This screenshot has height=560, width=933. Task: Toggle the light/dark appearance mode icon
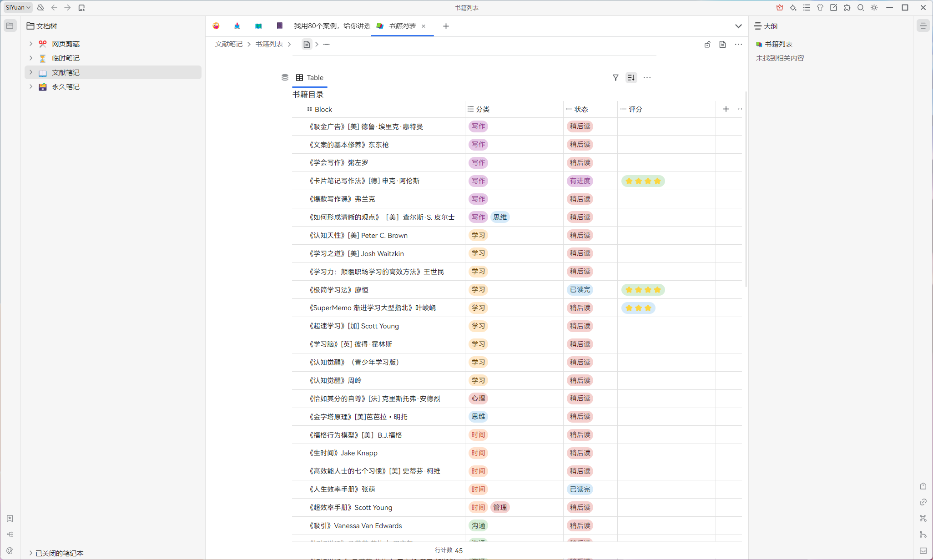[874, 8]
